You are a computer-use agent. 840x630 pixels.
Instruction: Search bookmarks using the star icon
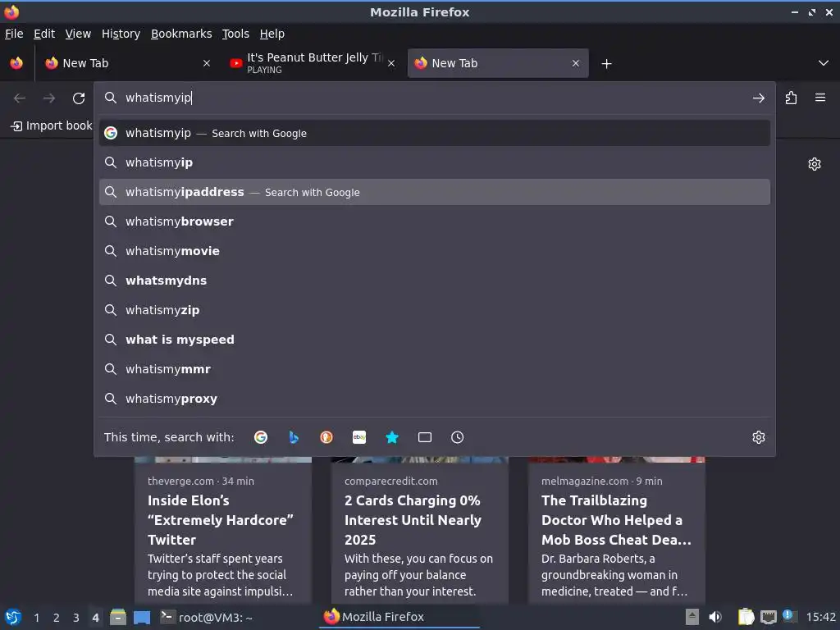coord(392,437)
